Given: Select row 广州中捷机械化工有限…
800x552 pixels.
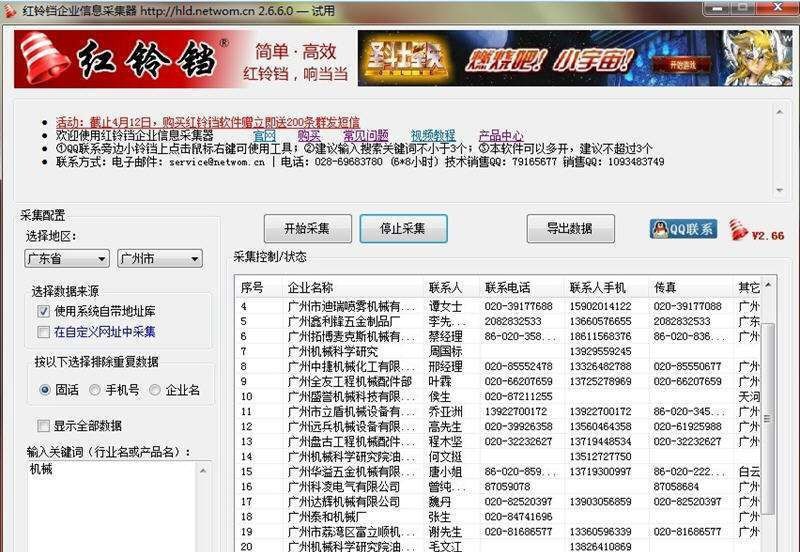Looking at the screenshot, I should coord(497,366).
